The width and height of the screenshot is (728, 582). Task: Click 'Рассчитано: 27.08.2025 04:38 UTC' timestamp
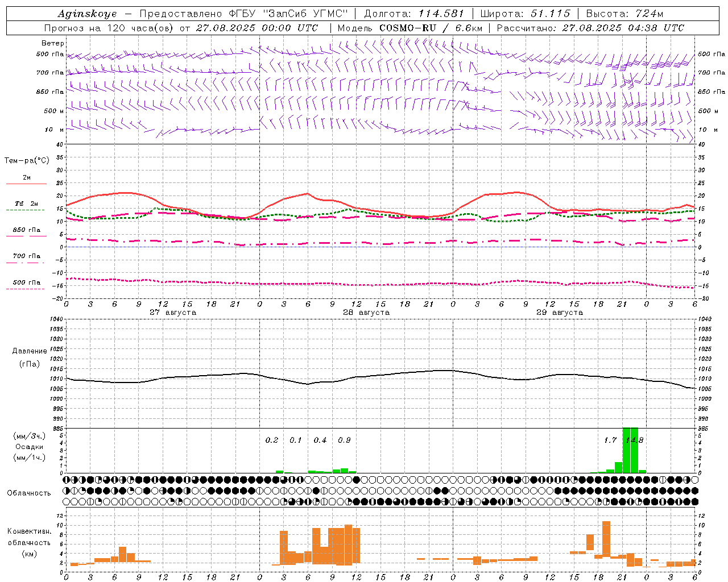590,28
